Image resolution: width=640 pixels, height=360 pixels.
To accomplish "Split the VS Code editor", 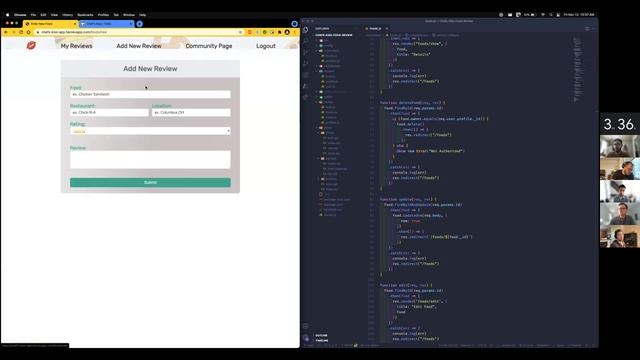I will 587,29.
